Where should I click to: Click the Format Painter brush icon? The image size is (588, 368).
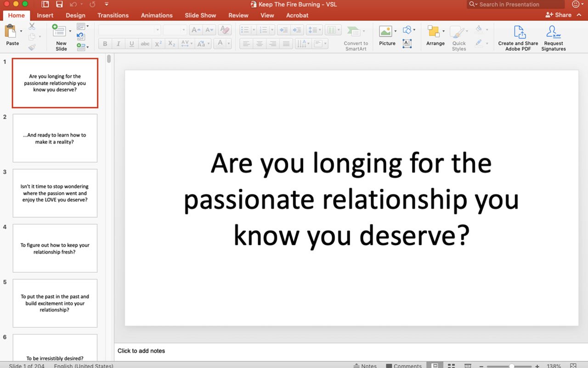[32, 47]
